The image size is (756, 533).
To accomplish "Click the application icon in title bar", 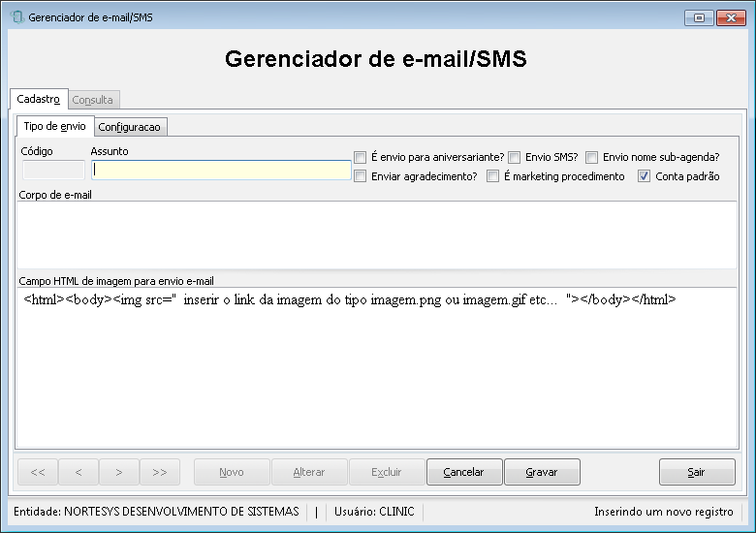I will (17, 17).
